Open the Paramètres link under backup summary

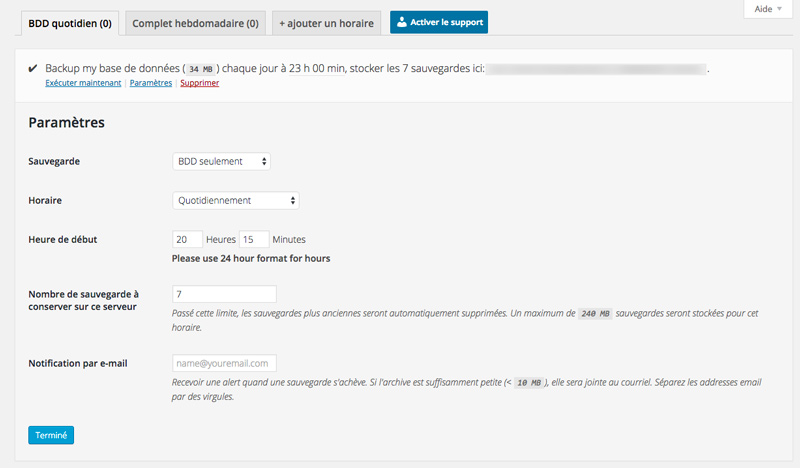tap(151, 83)
